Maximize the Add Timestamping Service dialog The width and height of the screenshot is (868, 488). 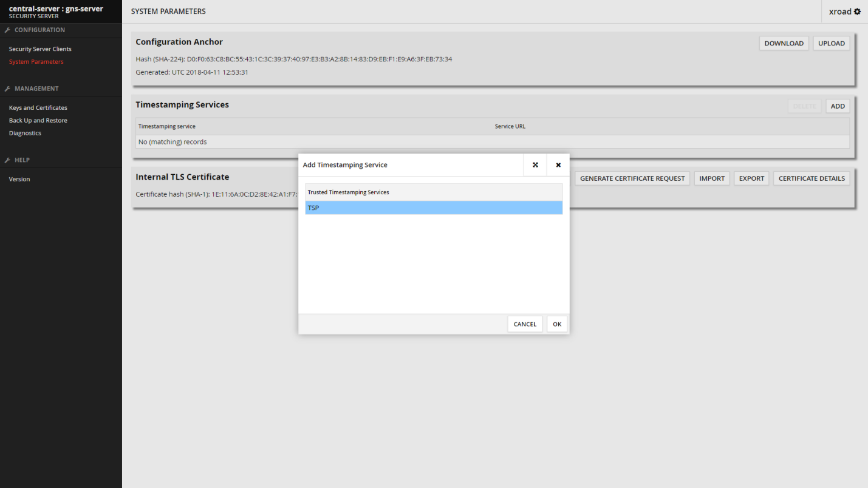535,165
